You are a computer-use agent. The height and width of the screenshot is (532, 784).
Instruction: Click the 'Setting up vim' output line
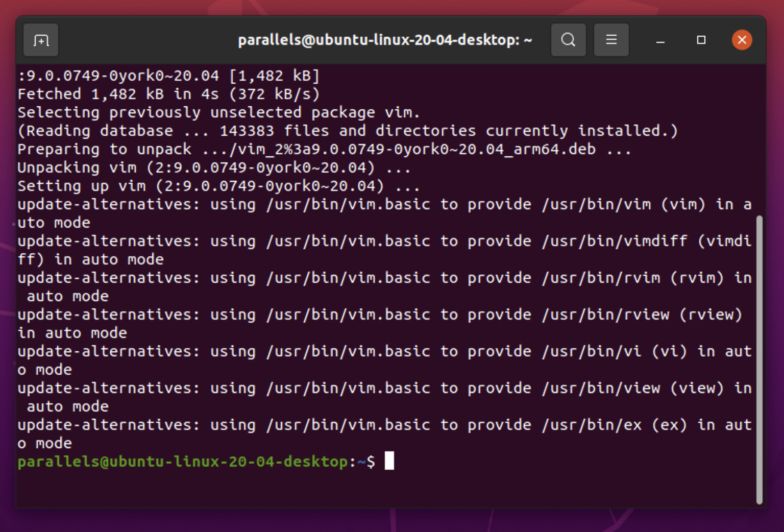click(x=218, y=186)
